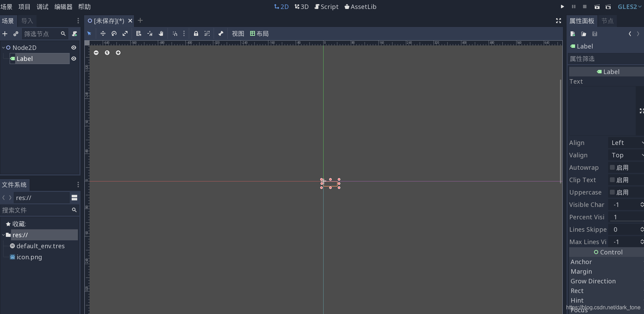Open the 项目 menu

click(x=24, y=7)
